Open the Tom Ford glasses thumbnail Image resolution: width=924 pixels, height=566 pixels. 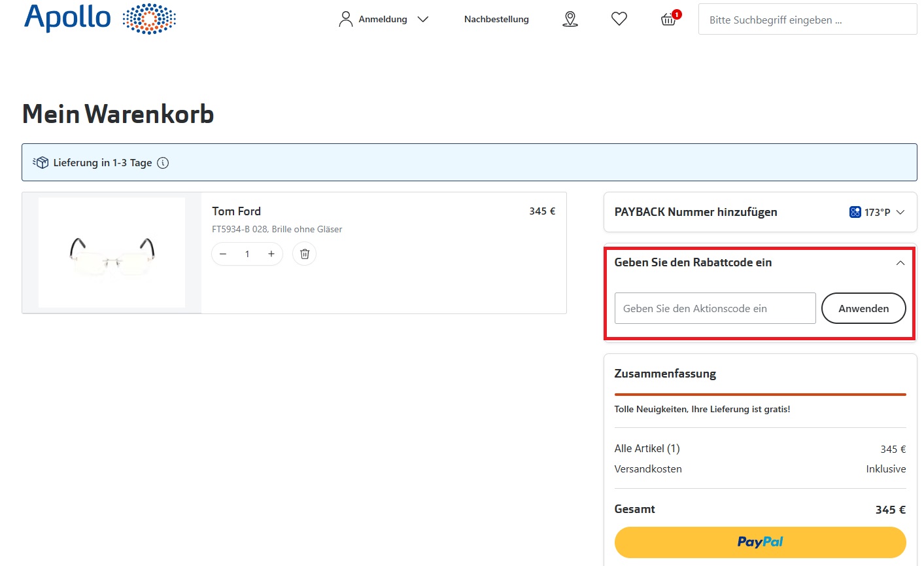[x=112, y=253]
